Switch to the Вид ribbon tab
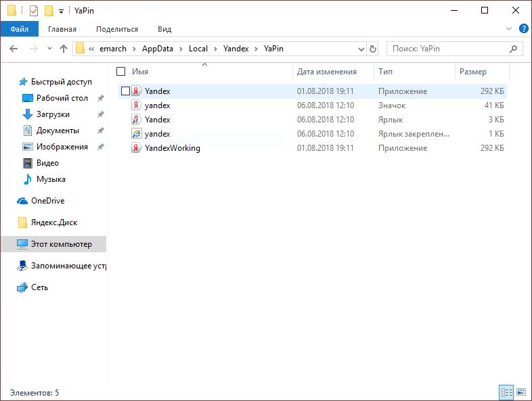Viewport: 532px width, 401px height. pos(164,29)
